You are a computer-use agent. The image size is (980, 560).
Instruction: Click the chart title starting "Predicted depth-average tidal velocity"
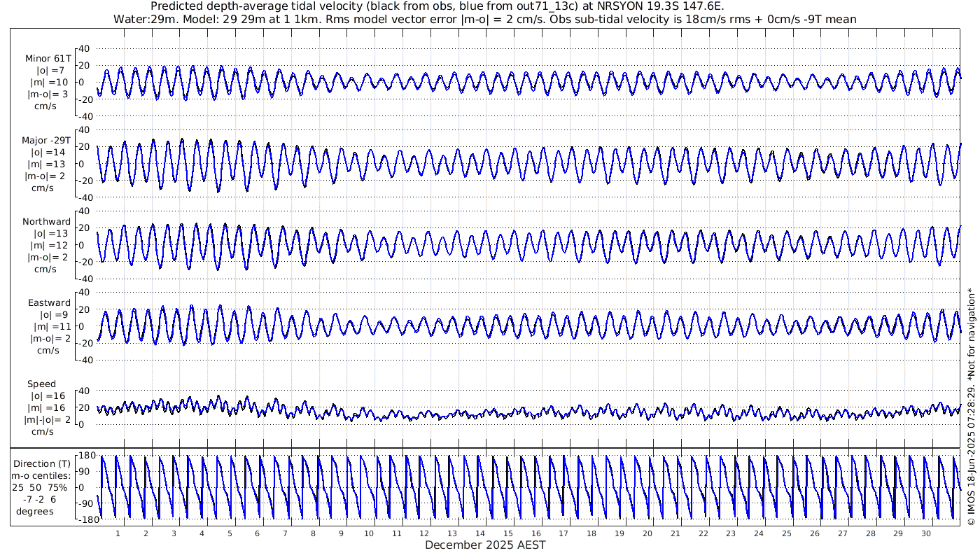tap(437, 6)
